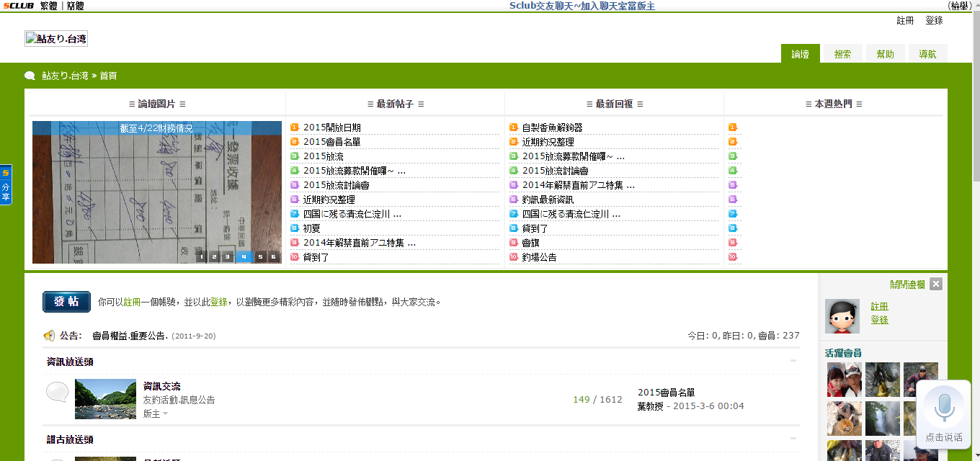Click the guest avatar icon in sidebar
This screenshot has height=461, width=980.
843,316
